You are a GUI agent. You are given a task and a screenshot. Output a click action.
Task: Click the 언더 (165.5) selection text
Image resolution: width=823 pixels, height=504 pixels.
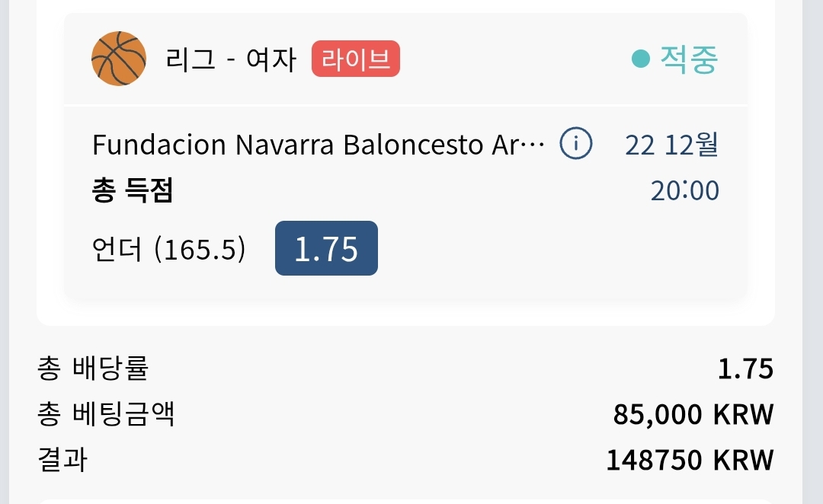click(168, 249)
